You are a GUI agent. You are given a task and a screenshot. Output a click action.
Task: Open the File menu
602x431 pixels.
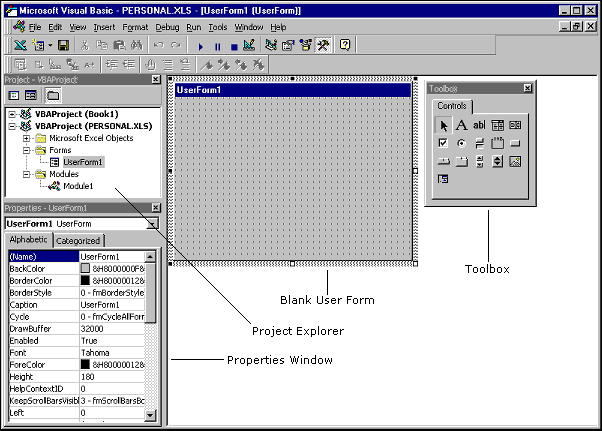pyautogui.click(x=35, y=27)
